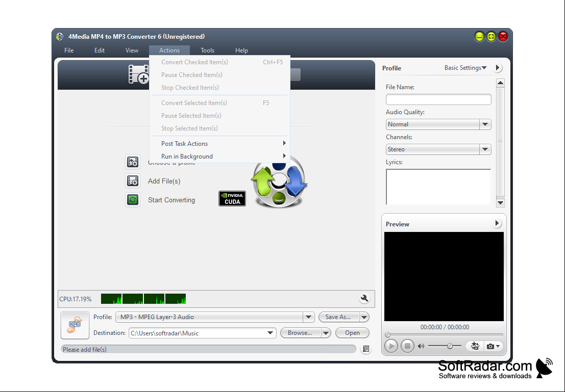
Task: Click the 00:00:00 / 00:00:00 time display
Action: (445, 327)
